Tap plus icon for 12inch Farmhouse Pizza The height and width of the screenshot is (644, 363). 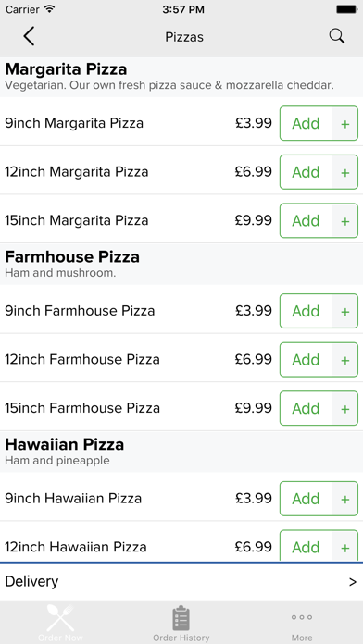[x=345, y=360]
